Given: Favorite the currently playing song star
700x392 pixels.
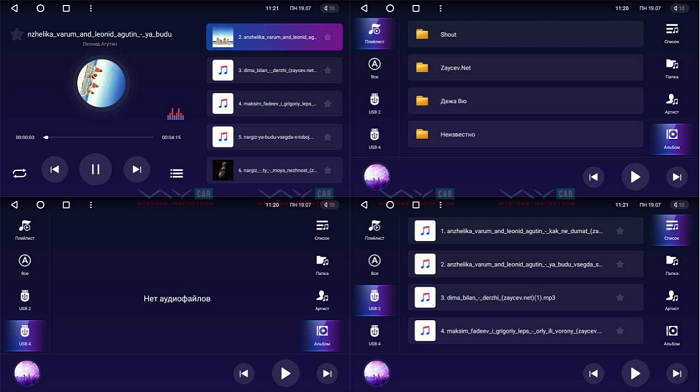Looking at the screenshot, I should [x=17, y=34].
